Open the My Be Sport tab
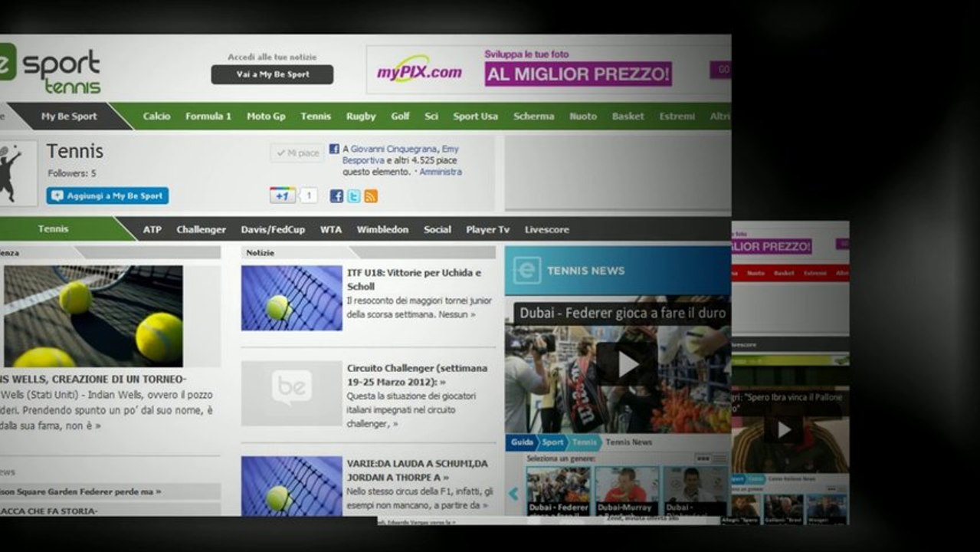The image size is (980, 552). [x=69, y=117]
